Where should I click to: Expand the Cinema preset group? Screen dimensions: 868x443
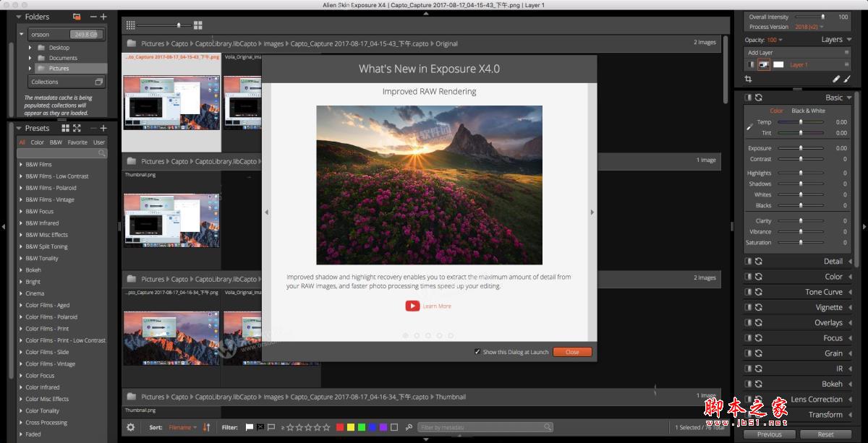click(x=21, y=293)
